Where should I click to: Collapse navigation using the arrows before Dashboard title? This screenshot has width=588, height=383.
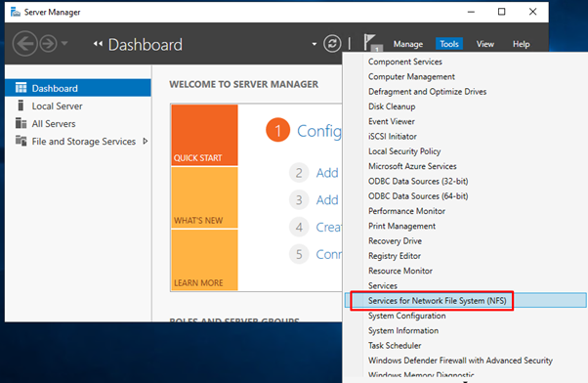click(x=98, y=44)
